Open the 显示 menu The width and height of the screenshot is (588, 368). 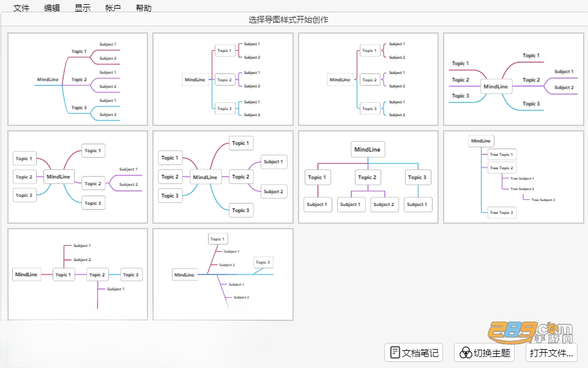point(83,8)
